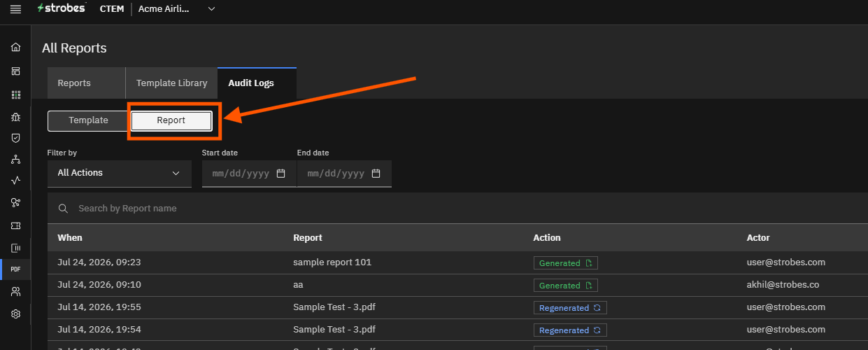
Task: Click actor akhil@strobes.co
Action: pos(783,285)
